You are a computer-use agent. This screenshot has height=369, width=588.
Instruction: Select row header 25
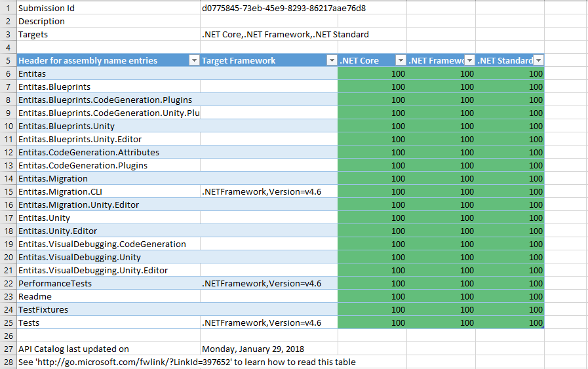tap(9, 323)
